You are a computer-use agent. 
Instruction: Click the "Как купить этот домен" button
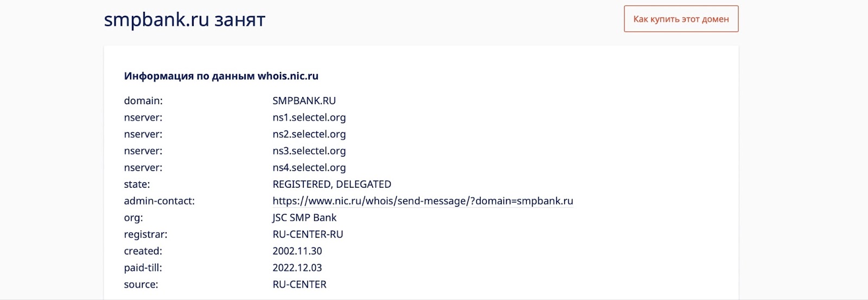pos(681,19)
